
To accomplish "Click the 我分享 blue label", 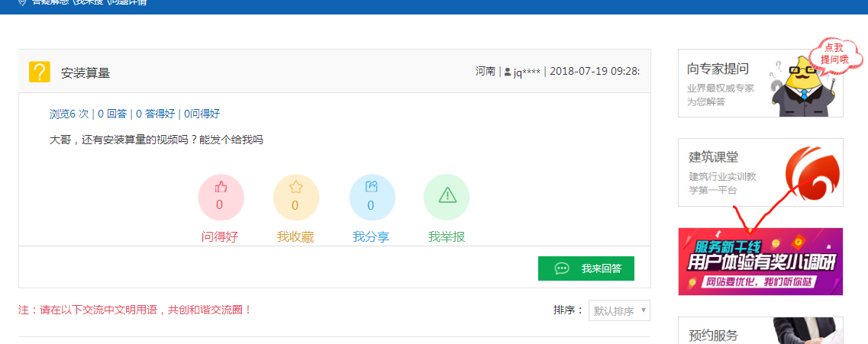I will [x=371, y=237].
